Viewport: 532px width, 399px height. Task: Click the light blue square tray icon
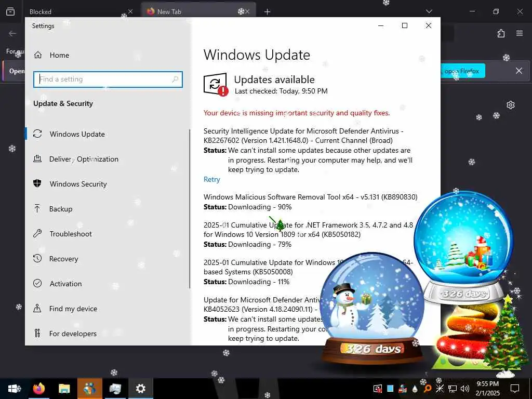point(390,389)
